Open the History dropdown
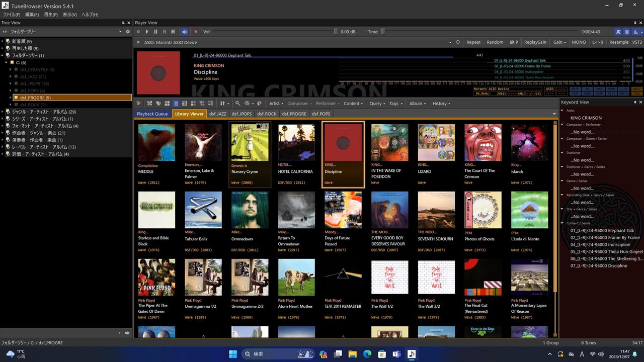 pos(441,104)
